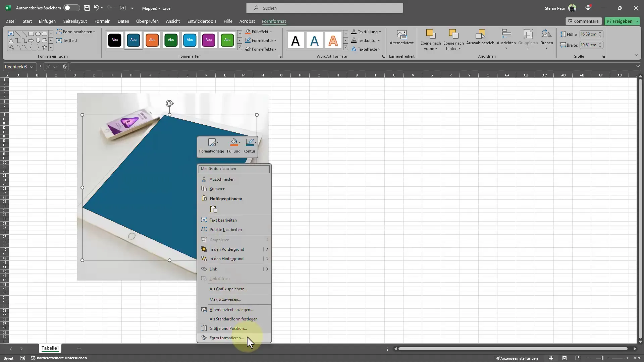
Task: Choose Makro zuweisen from the menu
Action: tap(234, 299)
